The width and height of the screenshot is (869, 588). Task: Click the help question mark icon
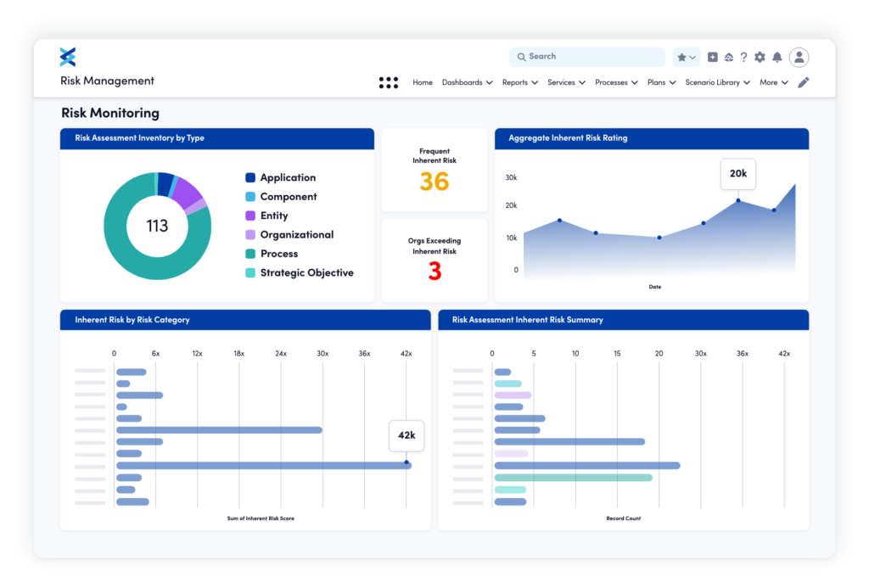[x=743, y=57]
